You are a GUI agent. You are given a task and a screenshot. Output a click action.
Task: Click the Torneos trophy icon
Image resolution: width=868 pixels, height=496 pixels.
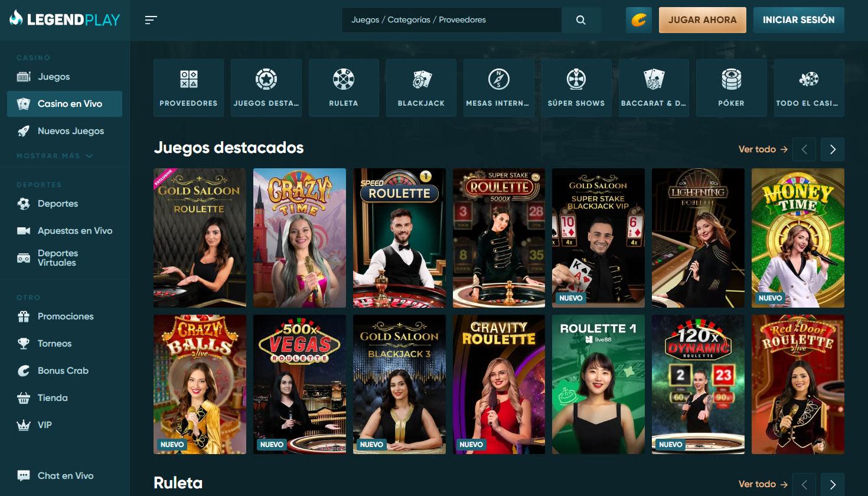24,344
